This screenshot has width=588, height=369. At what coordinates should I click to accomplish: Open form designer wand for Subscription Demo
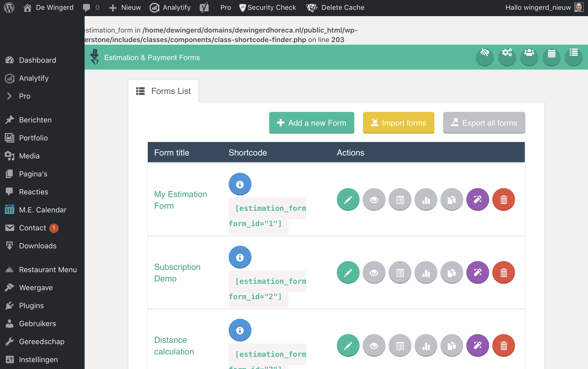(x=477, y=272)
